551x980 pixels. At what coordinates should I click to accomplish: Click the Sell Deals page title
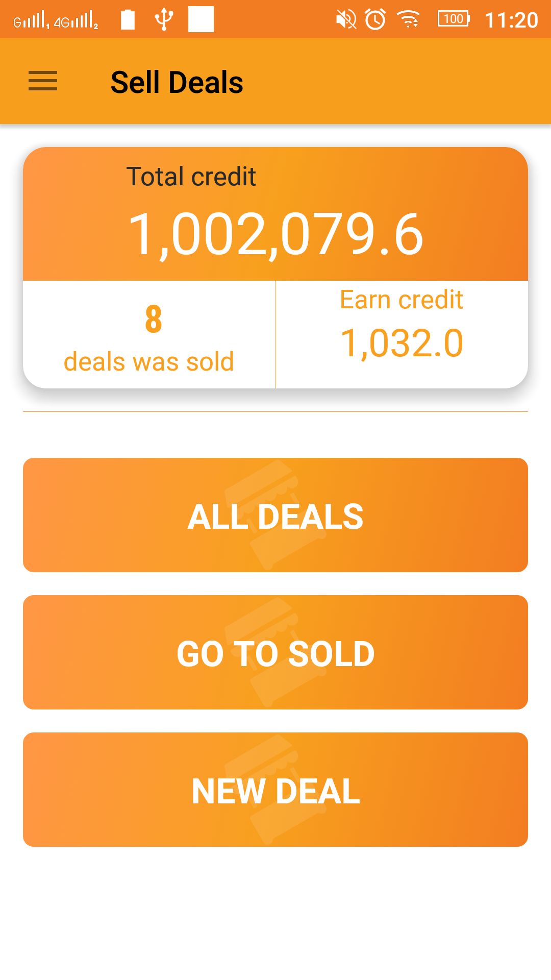click(177, 82)
